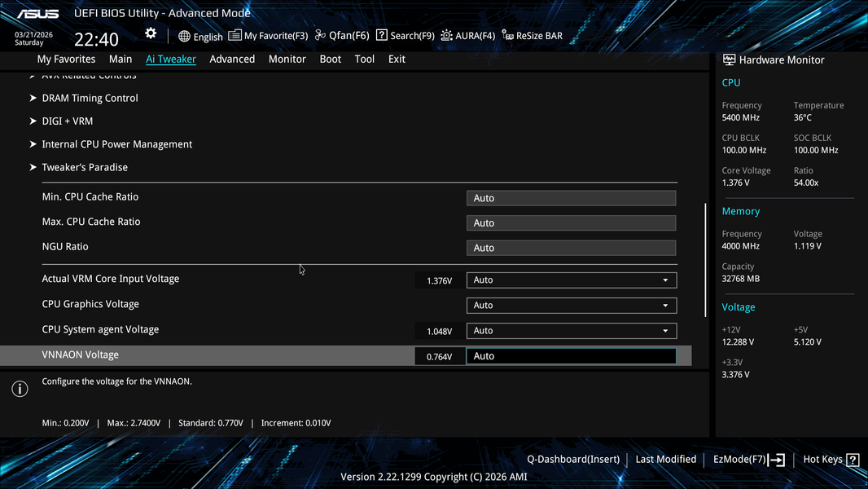
Task: Open the Monitor tab
Action: [287, 59]
